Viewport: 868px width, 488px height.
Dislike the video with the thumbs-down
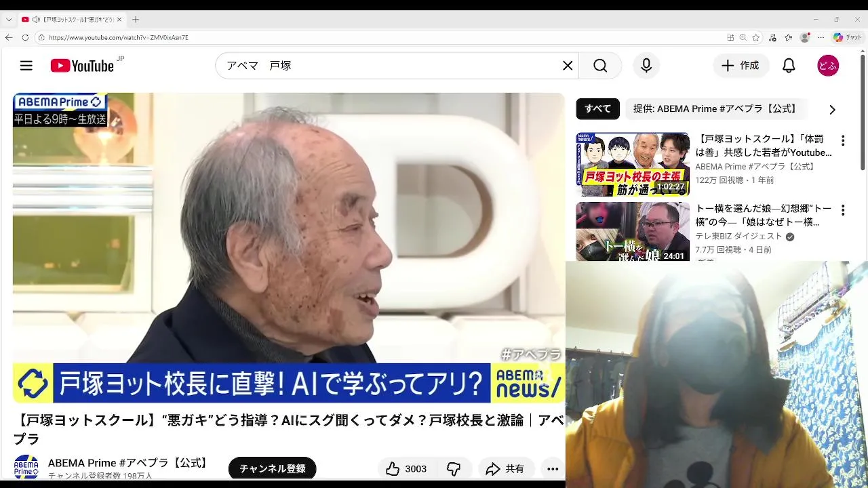coord(454,469)
